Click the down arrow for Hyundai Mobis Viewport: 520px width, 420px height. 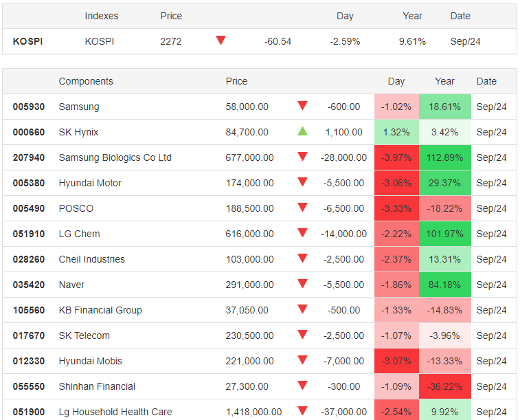302,360
